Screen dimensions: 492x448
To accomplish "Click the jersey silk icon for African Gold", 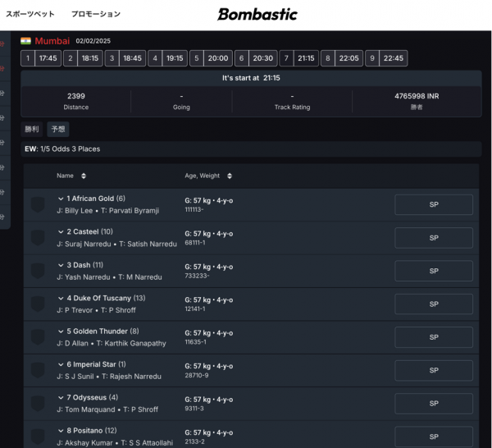I will coord(38,204).
